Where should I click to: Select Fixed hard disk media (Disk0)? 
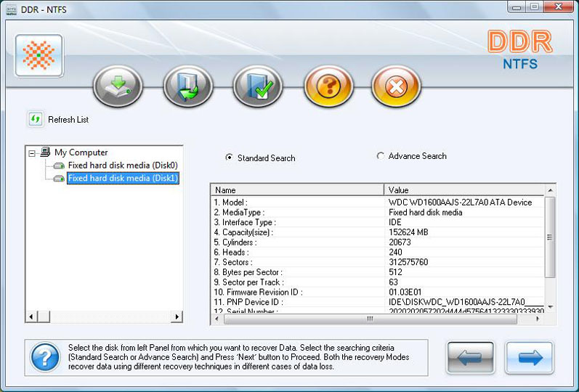(123, 165)
